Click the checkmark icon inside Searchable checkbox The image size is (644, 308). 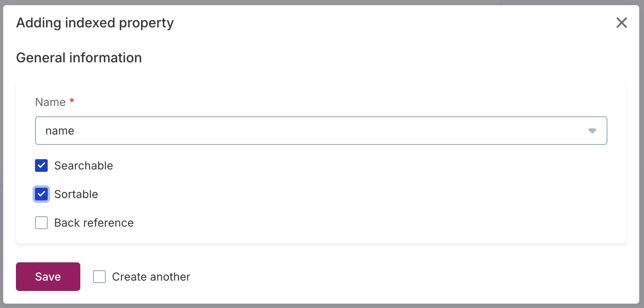click(x=41, y=166)
